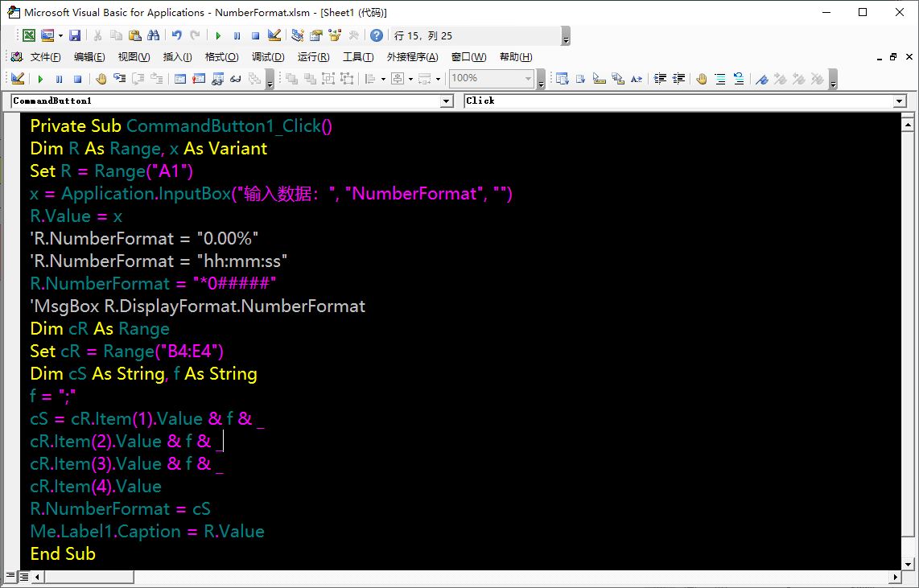Viewport: 919px width, 588px height.
Task: Outdent the selected code lines
Action: 678,79
